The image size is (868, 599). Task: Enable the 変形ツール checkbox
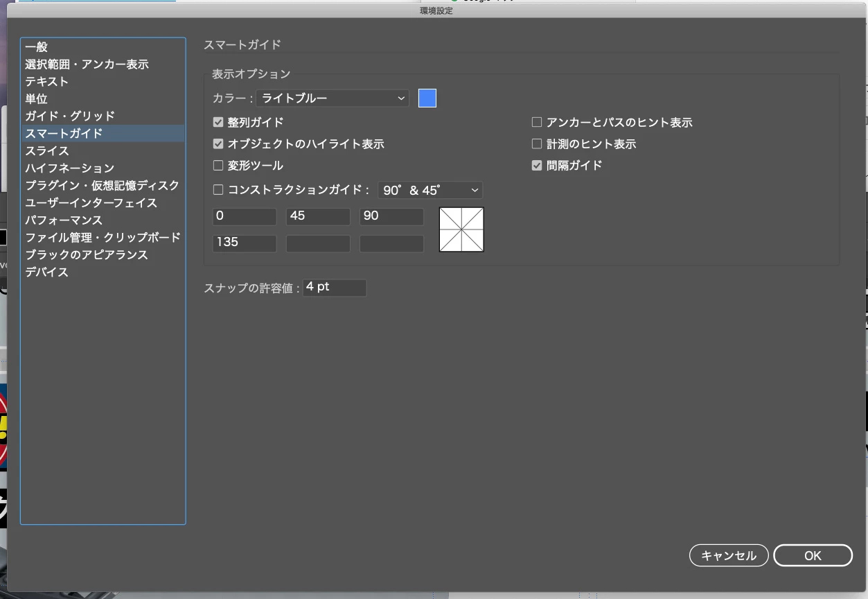coord(218,166)
